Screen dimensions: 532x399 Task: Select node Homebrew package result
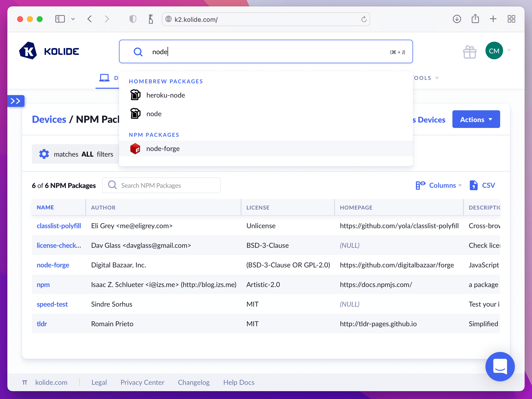click(x=154, y=114)
